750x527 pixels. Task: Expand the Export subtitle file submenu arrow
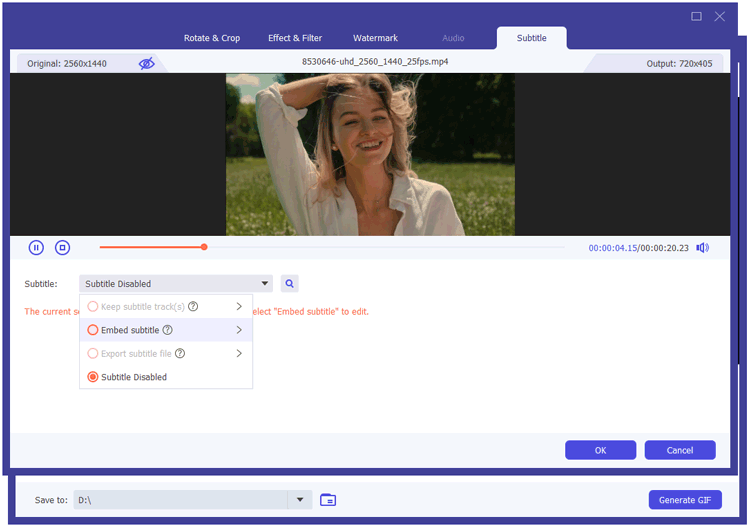click(x=239, y=353)
